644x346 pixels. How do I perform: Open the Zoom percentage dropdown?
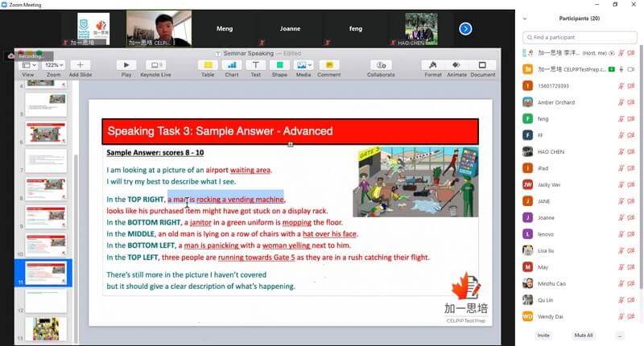(54, 65)
